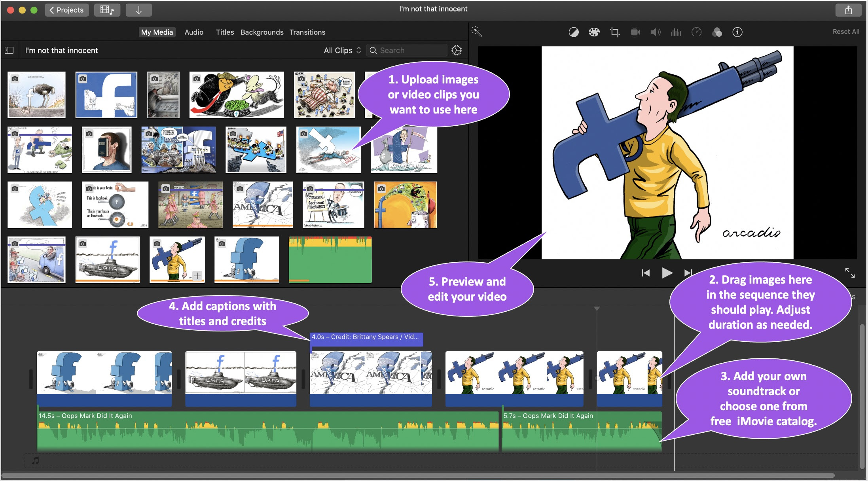The height and width of the screenshot is (481, 868).
Task: Go back to Projects
Action: click(67, 10)
